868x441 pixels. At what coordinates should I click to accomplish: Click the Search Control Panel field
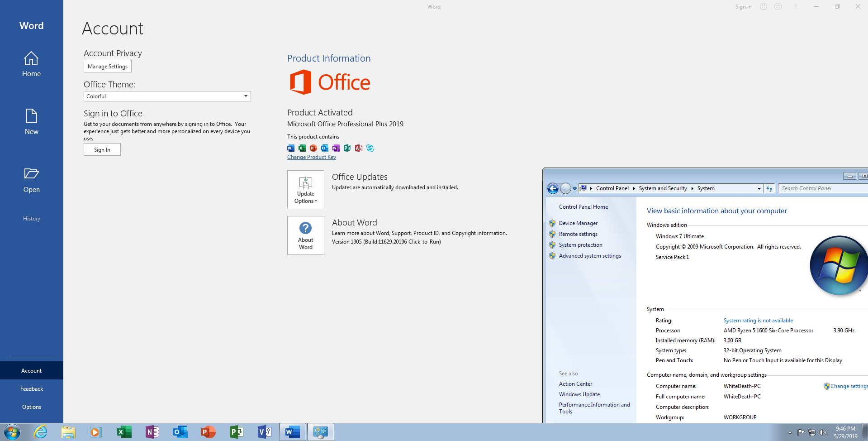click(x=823, y=188)
